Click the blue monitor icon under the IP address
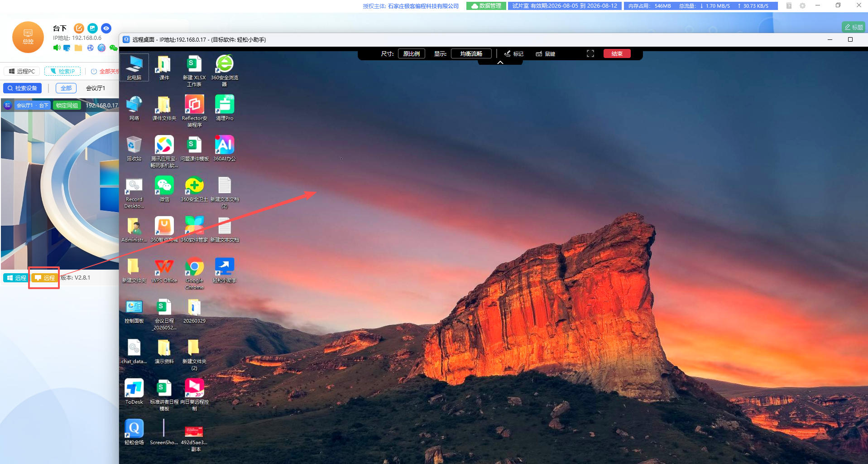868x464 pixels. pos(67,48)
